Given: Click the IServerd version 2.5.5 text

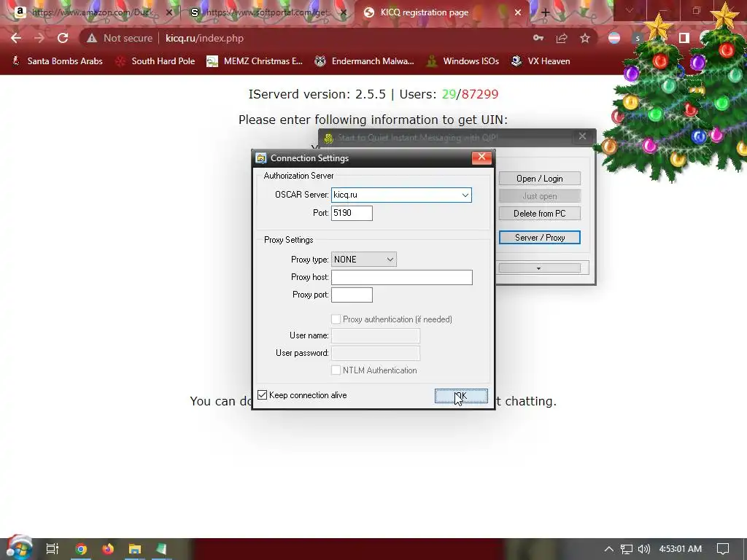Looking at the screenshot, I should point(317,94).
